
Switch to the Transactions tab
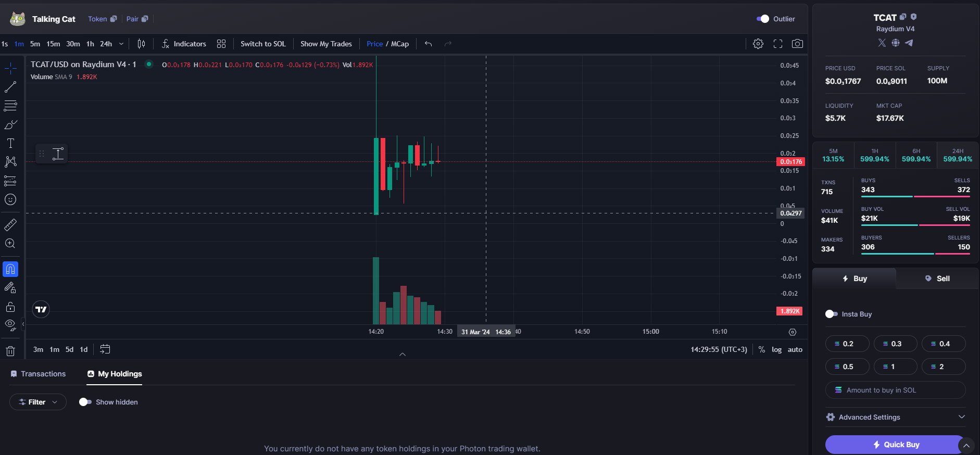[x=38, y=374]
